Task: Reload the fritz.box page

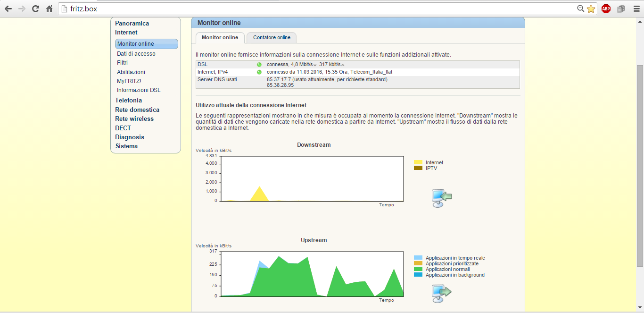Action: [35, 8]
